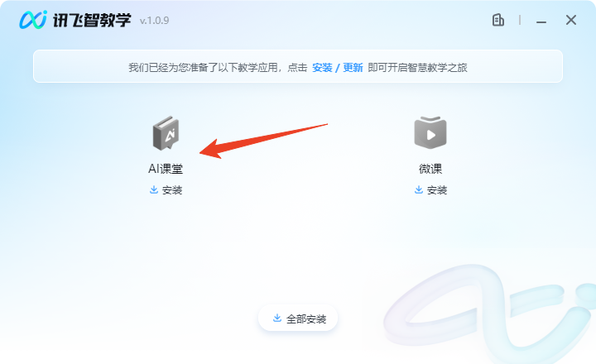Select the AI课堂 text label
Screen dimensions: 596x364
[x=166, y=169]
